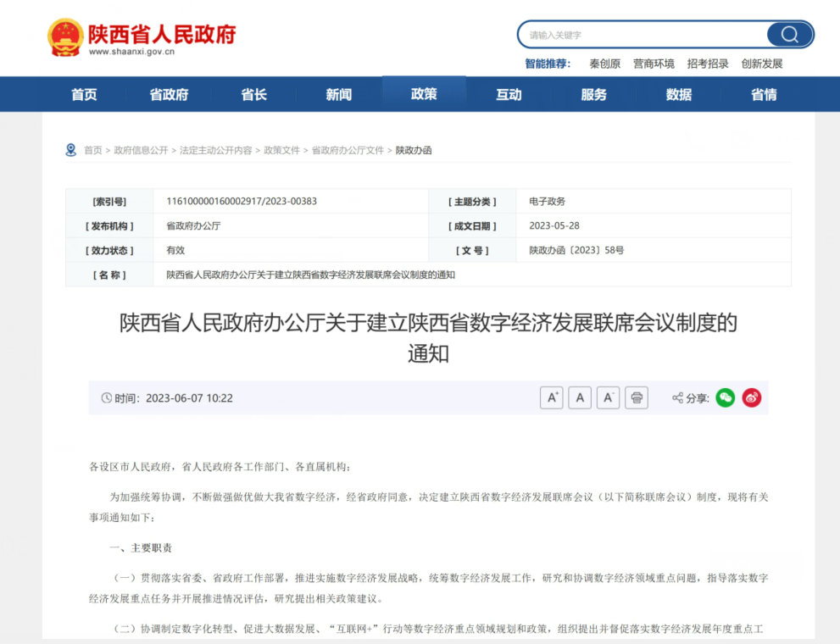The height and width of the screenshot is (644, 840).
Task: Go to the 省长 navigation tab
Action: tap(254, 95)
